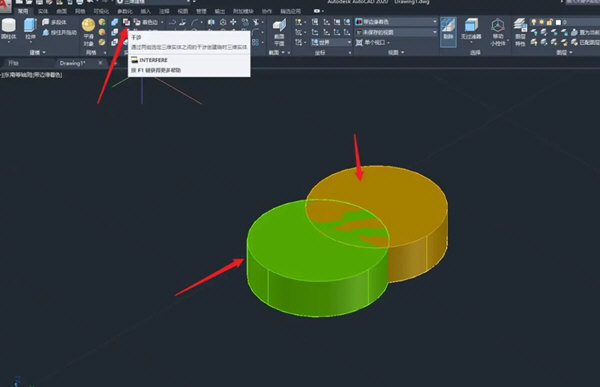The width and height of the screenshot is (600, 387).
Task: Open the Coordinates (坐标) panel dialog launcher
Action: [350, 52]
